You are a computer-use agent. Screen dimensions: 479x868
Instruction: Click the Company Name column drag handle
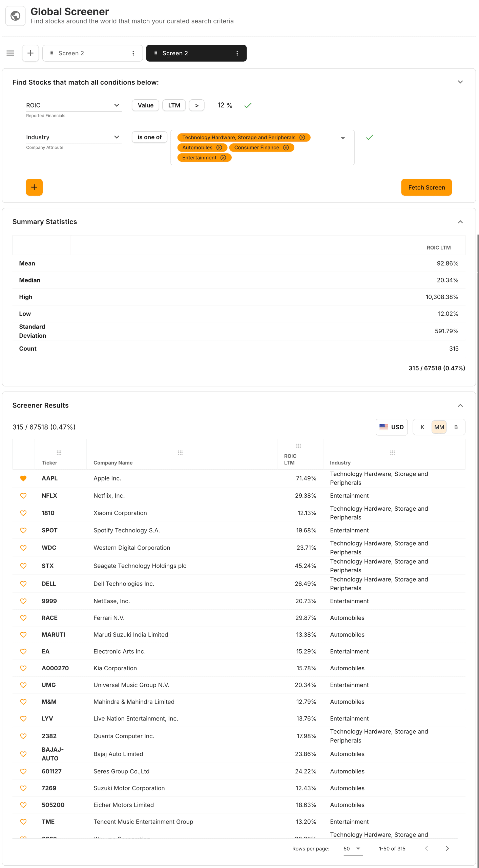point(180,453)
